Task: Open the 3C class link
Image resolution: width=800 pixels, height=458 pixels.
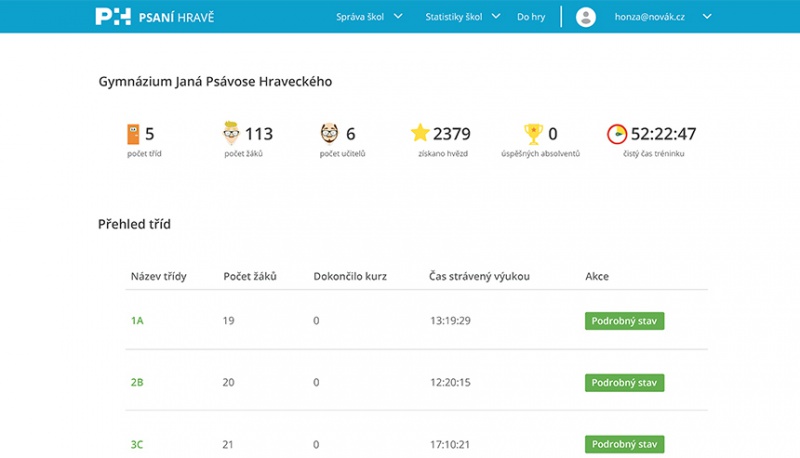Action: click(137, 445)
